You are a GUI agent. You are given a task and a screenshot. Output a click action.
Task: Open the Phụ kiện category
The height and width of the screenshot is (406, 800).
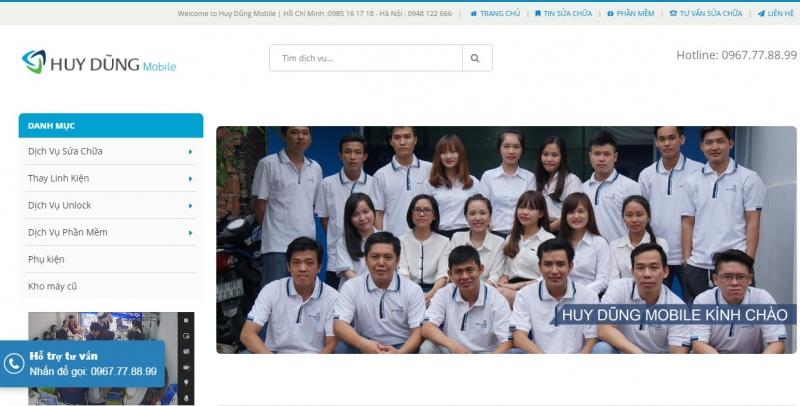(x=46, y=259)
